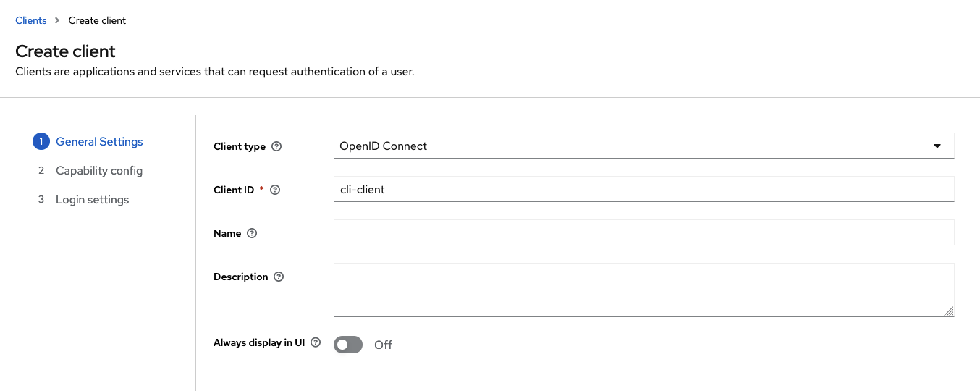Image resolution: width=980 pixels, height=391 pixels.
Task: Go to the Capability config wizard step
Action: tap(99, 170)
